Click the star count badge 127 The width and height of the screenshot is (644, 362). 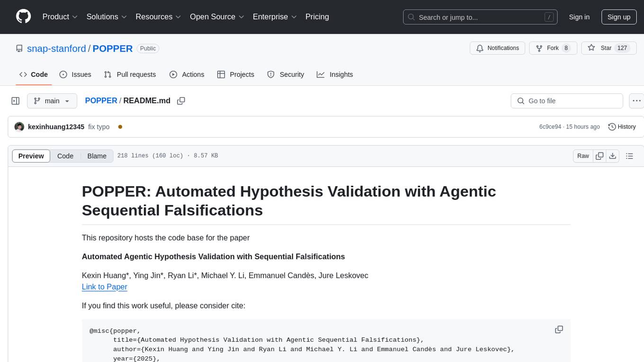point(622,48)
